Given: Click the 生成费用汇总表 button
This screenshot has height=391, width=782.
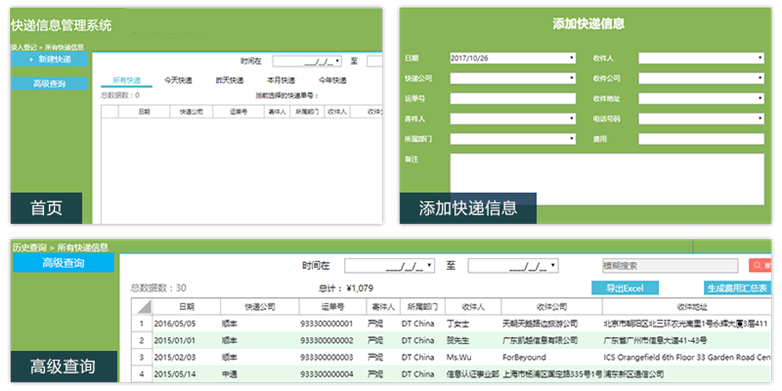Looking at the screenshot, I should point(738,288).
